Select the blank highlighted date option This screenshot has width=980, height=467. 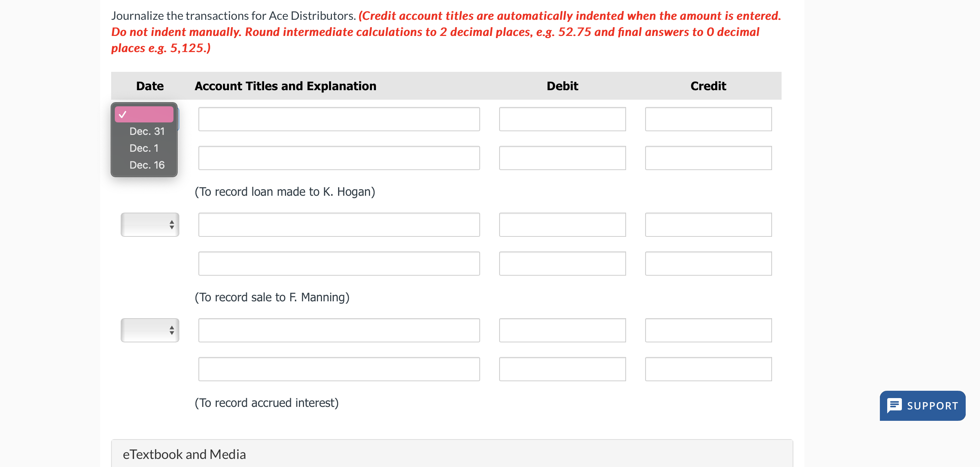coord(144,114)
